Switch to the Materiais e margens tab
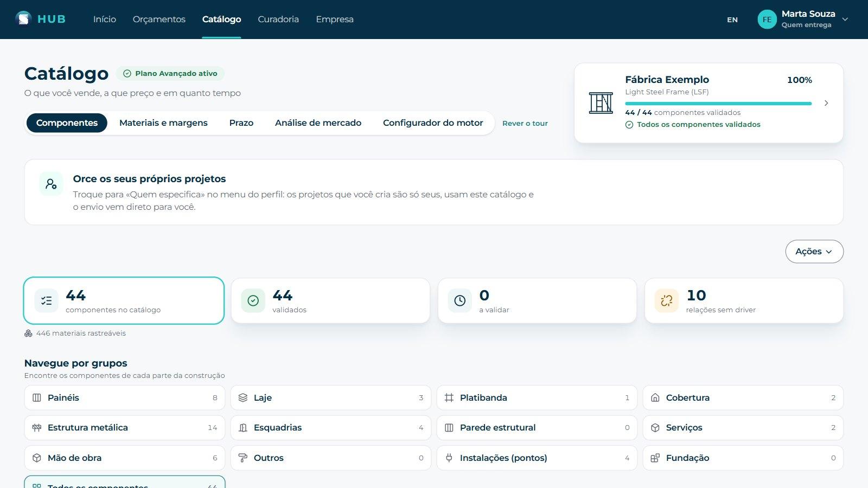Viewport: 868px width, 488px height. click(x=163, y=123)
